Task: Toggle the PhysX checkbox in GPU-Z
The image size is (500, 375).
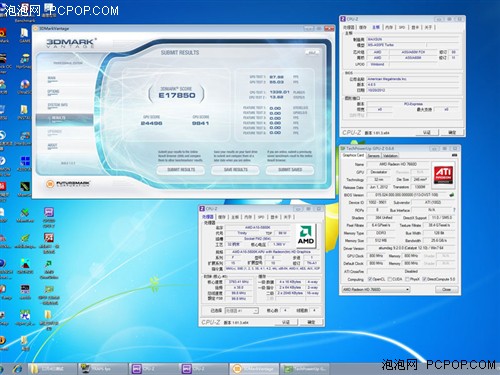Action: [x=407, y=279]
